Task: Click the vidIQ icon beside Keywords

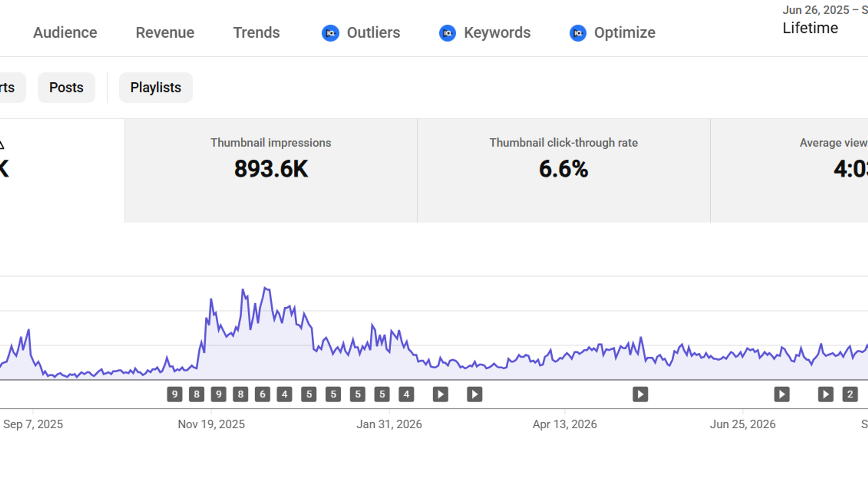Action: (x=447, y=33)
